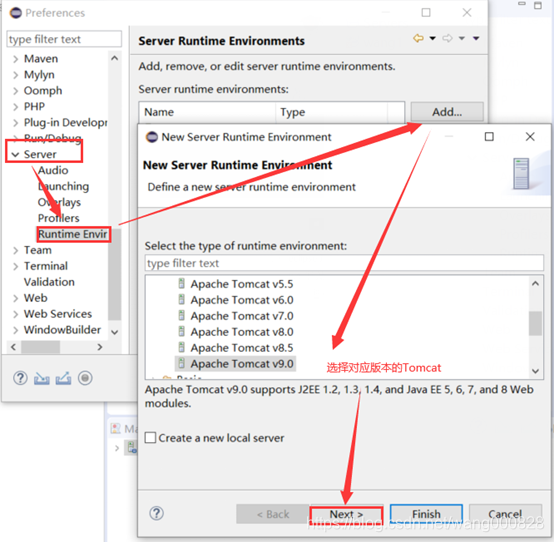Expand the Maven preferences node
This screenshot has width=554, height=542.
(x=15, y=59)
